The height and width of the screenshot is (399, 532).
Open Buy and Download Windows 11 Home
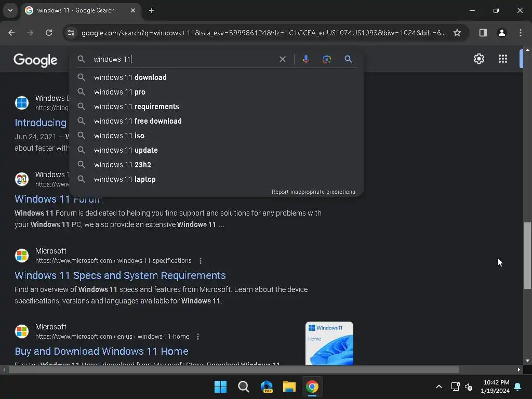click(x=101, y=351)
